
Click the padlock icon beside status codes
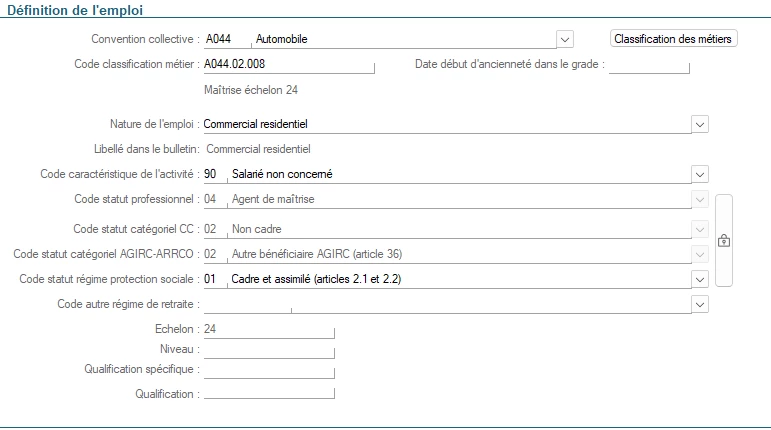[725, 241]
